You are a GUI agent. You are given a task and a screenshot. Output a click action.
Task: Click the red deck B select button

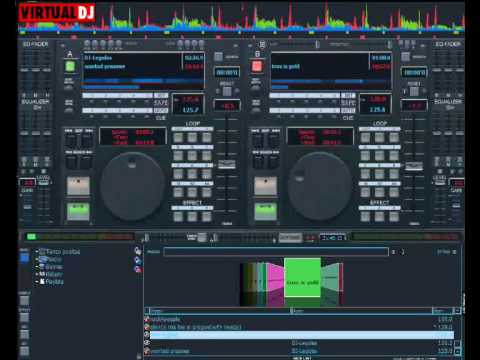[x=257, y=66]
